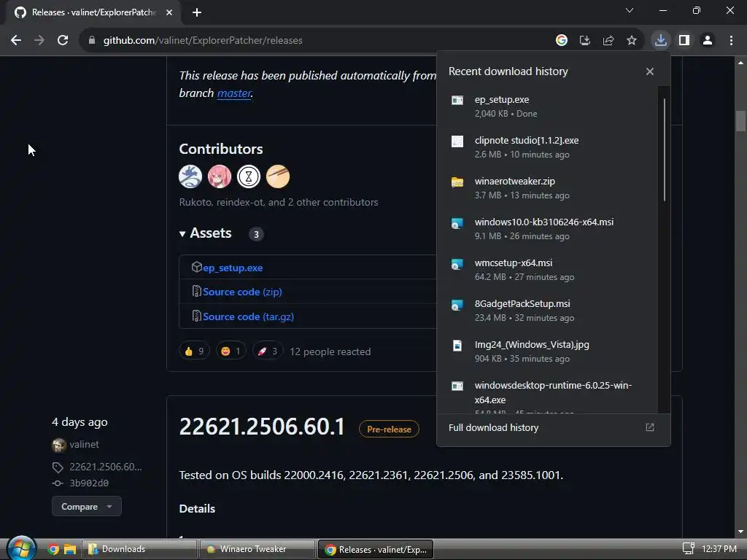
Task: Open the 22621.2506.60.1 release title
Action: [262, 427]
